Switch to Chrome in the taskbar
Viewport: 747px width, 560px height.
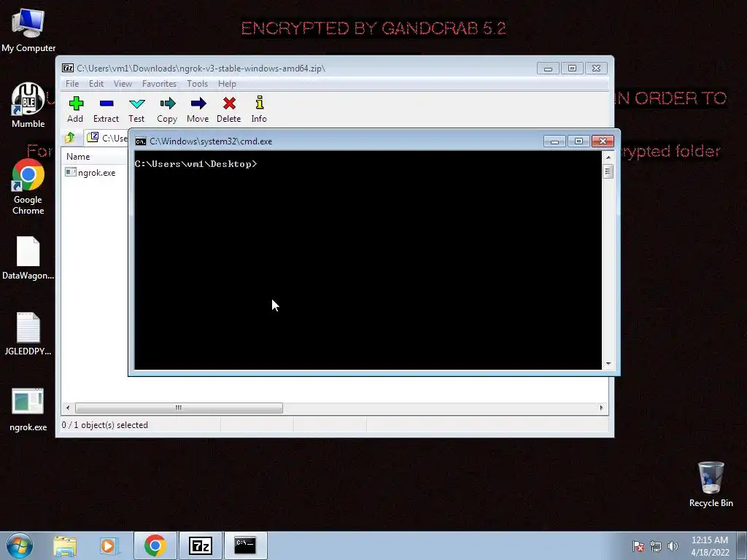click(155, 545)
